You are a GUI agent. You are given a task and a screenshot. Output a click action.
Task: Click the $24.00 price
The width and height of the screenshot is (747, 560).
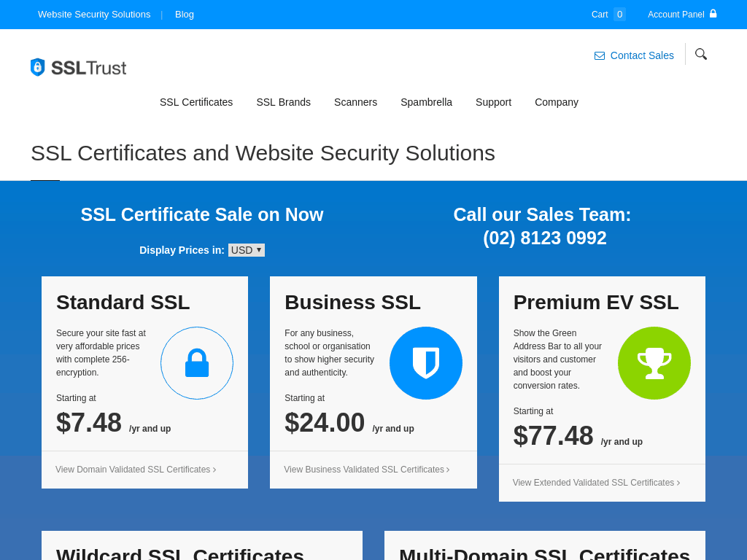(x=325, y=423)
